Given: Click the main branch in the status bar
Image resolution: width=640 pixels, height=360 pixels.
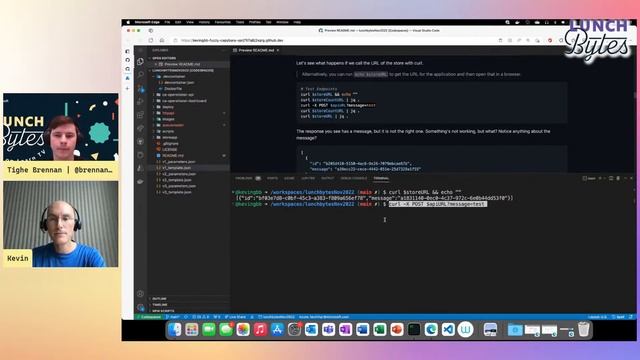Looking at the screenshot, I should (174, 317).
